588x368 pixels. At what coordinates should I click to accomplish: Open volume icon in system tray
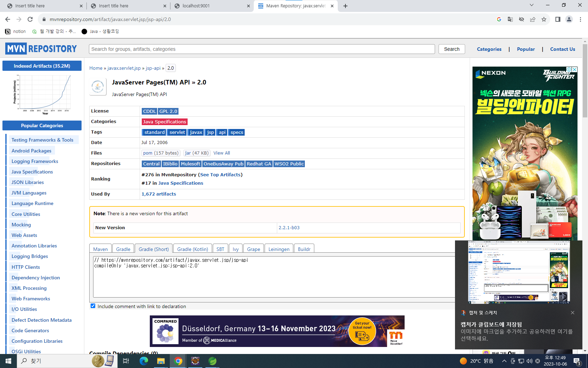click(x=529, y=361)
